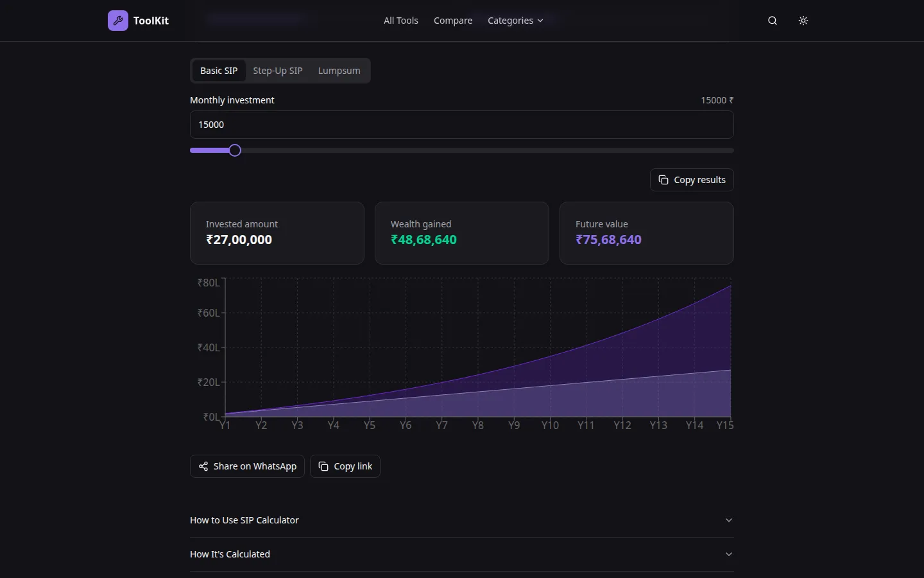Click the ToolKit wrench logo icon
Image resolution: width=924 pixels, height=578 pixels.
click(x=118, y=21)
